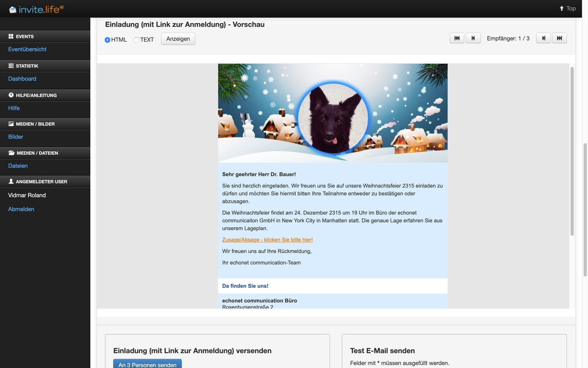Click An 3 Personen senden button

tap(147, 364)
